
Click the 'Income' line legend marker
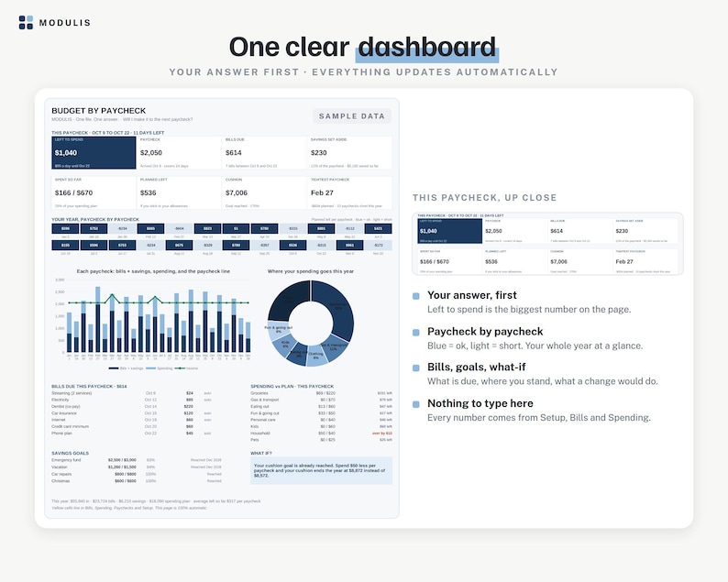click(x=180, y=368)
